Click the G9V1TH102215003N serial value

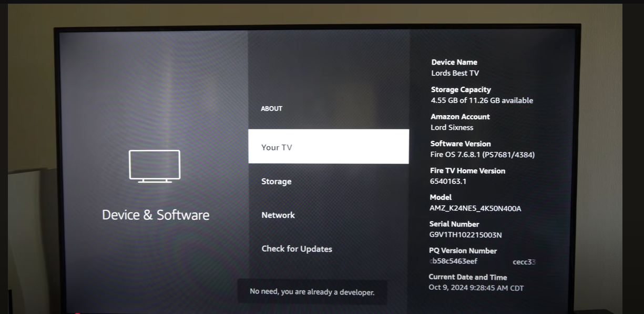466,235
